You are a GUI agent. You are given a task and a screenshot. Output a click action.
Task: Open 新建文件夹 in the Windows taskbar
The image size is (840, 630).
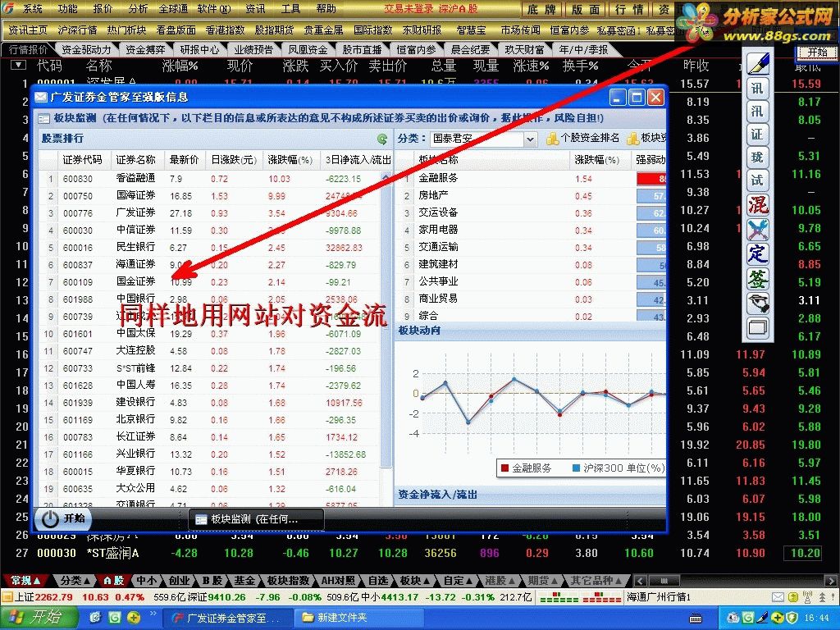(x=358, y=618)
